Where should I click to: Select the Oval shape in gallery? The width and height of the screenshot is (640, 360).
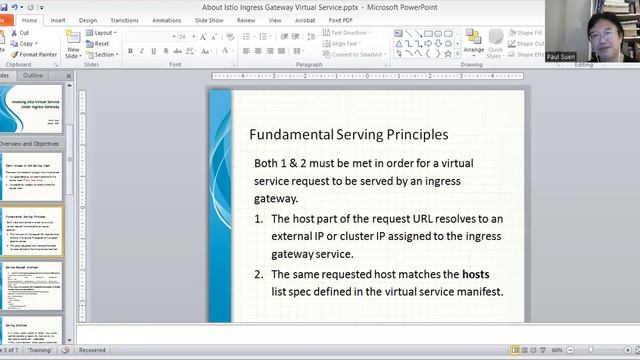pyautogui.click(x=438, y=33)
